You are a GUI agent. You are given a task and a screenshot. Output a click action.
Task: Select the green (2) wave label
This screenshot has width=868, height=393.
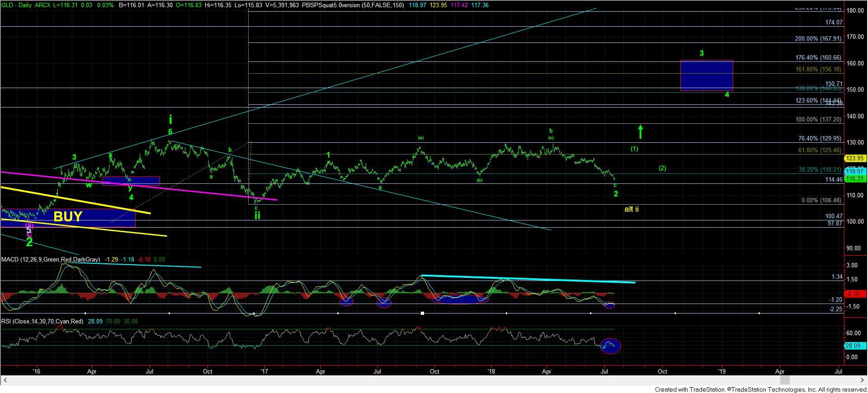662,168
